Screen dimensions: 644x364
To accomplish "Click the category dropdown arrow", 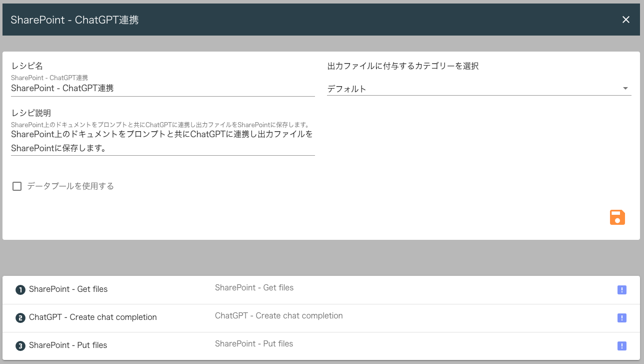I will (x=625, y=89).
